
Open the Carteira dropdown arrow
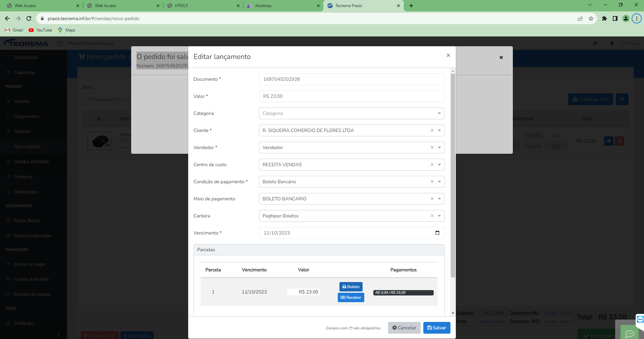click(x=439, y=216)
